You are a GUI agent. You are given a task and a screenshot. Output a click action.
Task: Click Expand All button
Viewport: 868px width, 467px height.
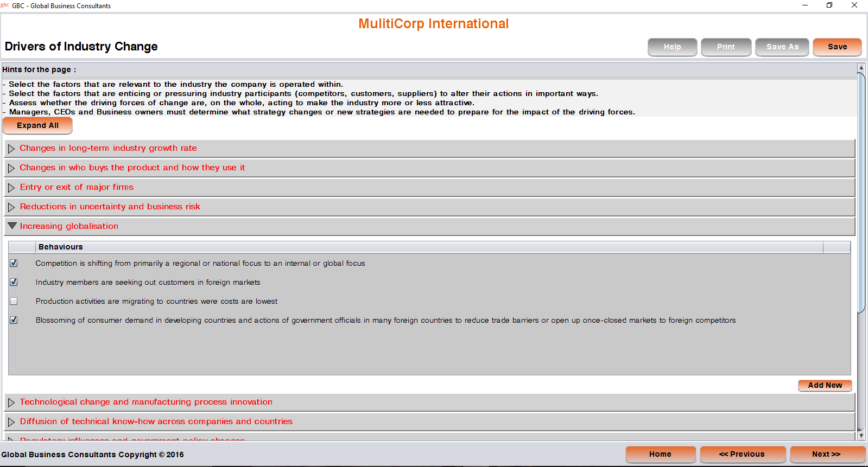pyautogui.click(x=37, y=126)
